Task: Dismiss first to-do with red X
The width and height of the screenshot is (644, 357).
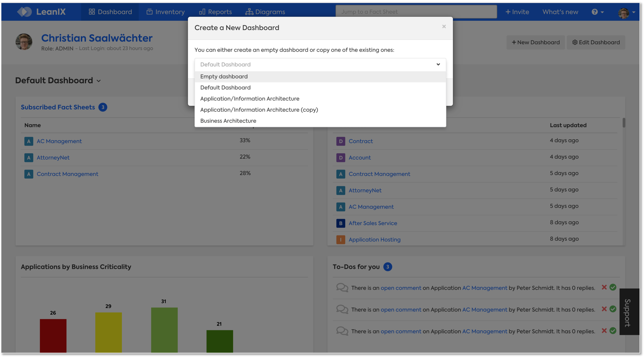Action: click(604, 287)
